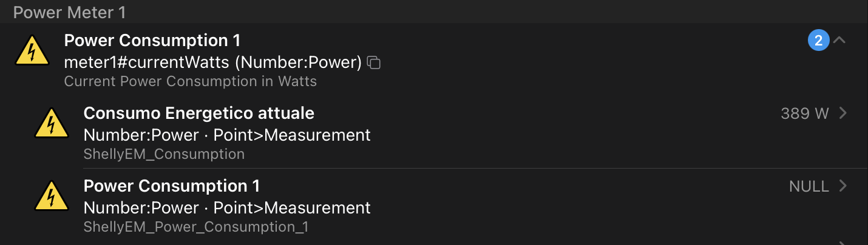Click the meter1#currentWatts (Number:Power) text
The width and height of the screenshot is (868, 245).
(212, 62)
